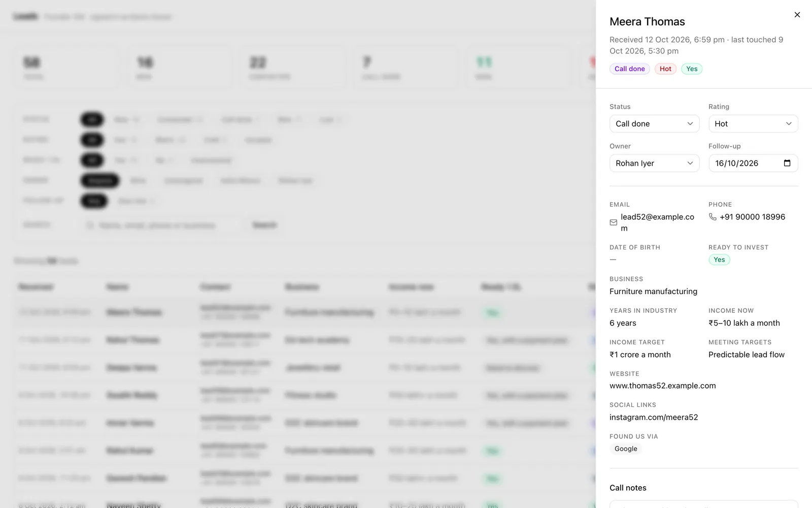Viewport: 812px width, 508px height.
Task: Click phone number +91 90000 18996
Action: tap(752, 217)
